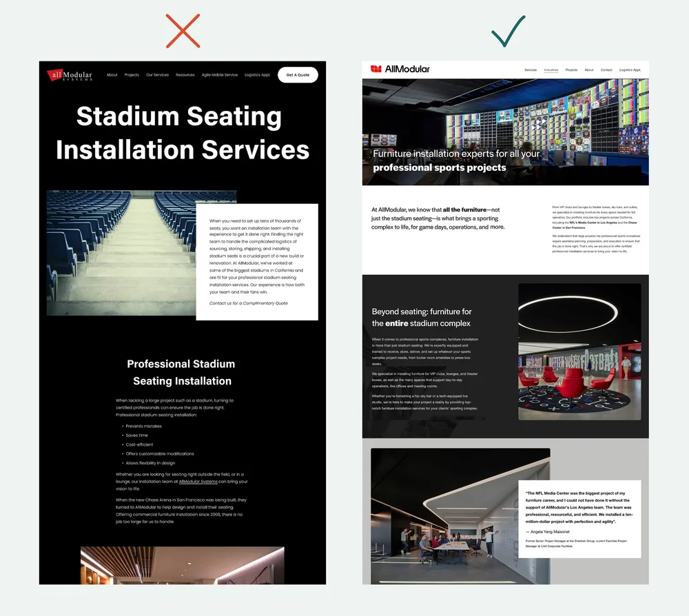
Task: Open Agile Mobile Service menu item
Action: (220, 74)
